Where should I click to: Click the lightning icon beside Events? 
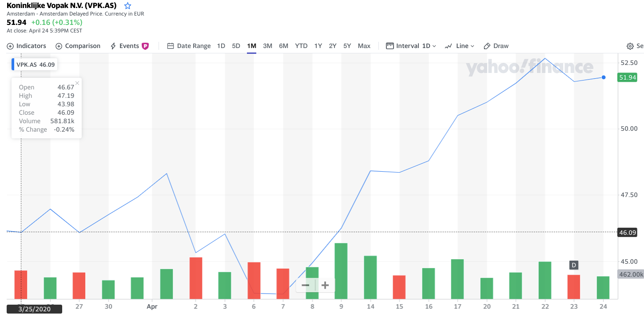pos(113,46)
